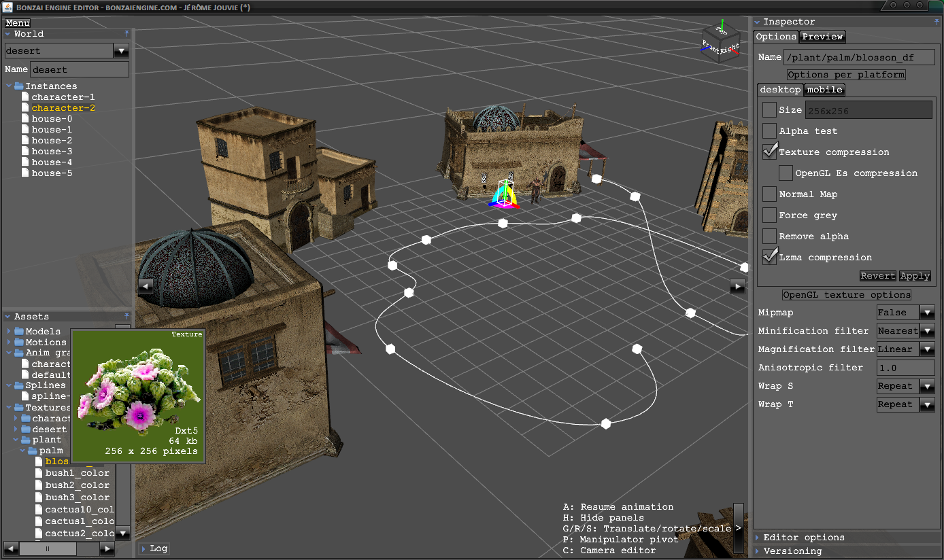Click the Anisotropic filter input field
944x560 pixels.
tap(905, 368)
